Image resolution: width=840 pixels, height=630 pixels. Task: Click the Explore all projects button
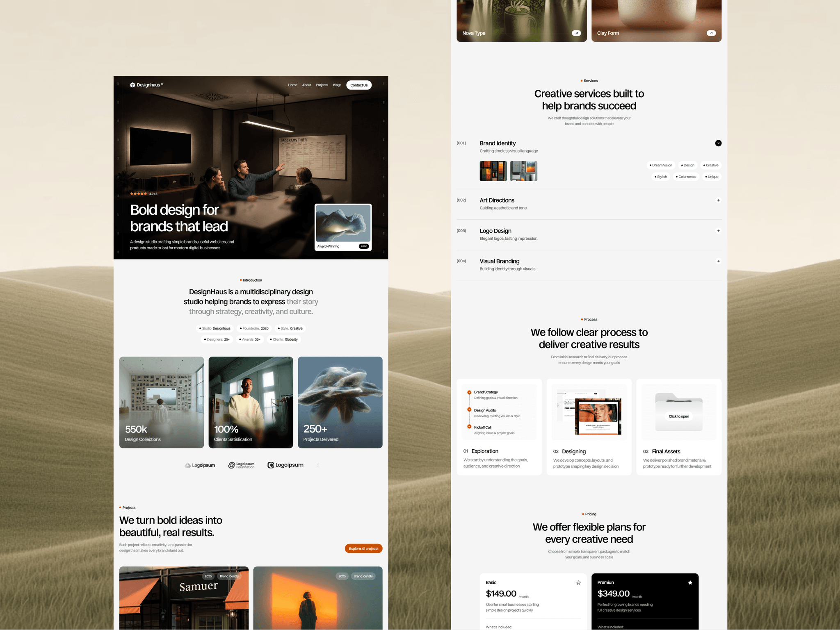[363, 548]
